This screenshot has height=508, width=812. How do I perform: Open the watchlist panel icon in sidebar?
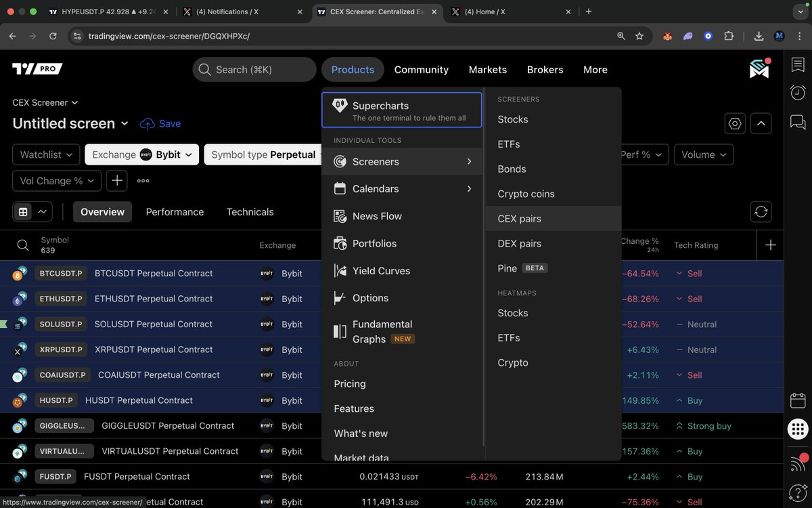click(x=798, y=65)
